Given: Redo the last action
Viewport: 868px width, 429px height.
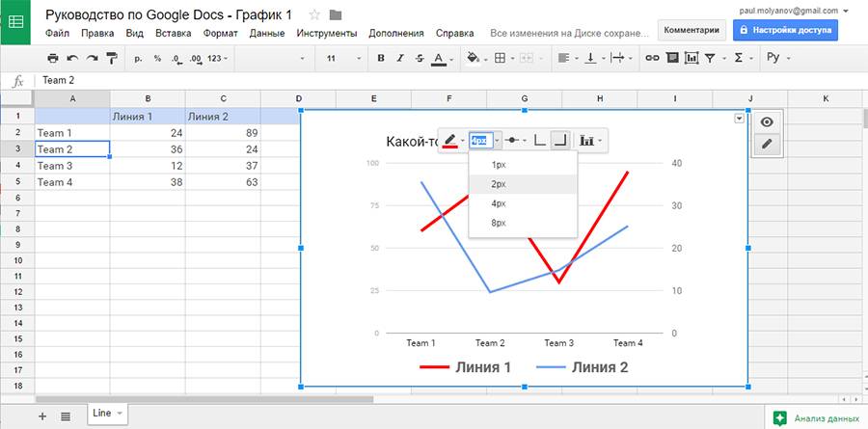Looking at the screenshot, I should (x=92, y=58).
